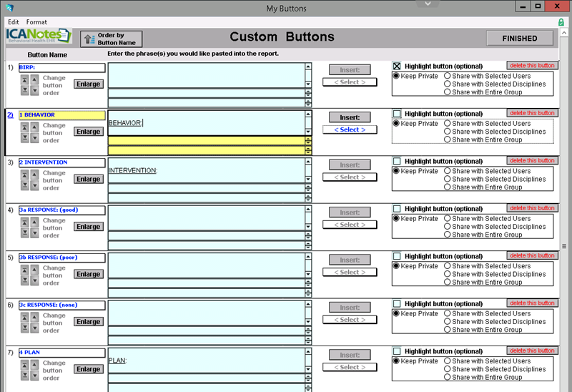Open < Select > dropdown for 3c RESPONSE: (none)
This screenshot has width=572, height=392.
[x=350, y=319]
